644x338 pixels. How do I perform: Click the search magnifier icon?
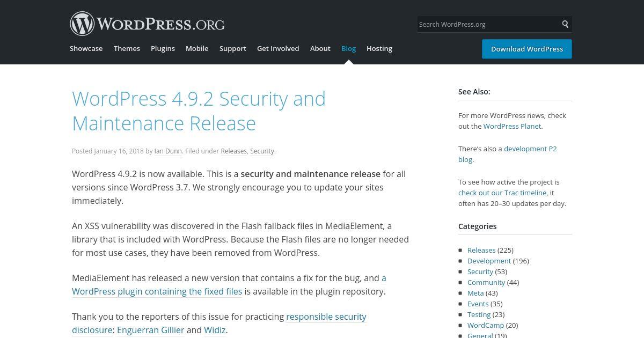tap(565, 24)
